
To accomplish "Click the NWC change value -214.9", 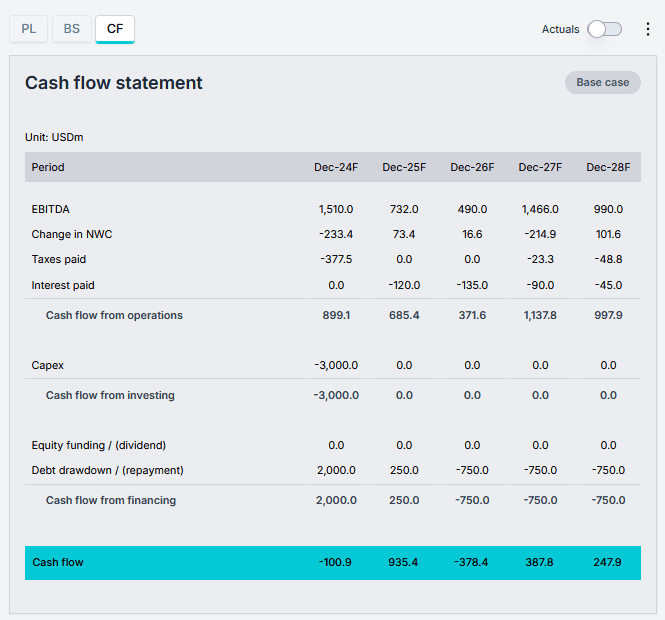I will (x=540, y=234).
